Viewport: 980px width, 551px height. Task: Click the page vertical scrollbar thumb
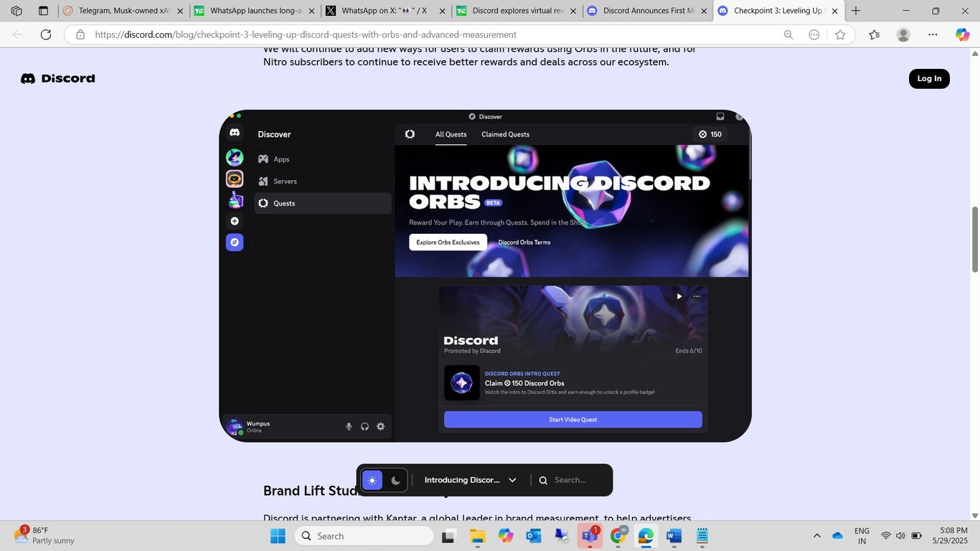tap(974, 240)
